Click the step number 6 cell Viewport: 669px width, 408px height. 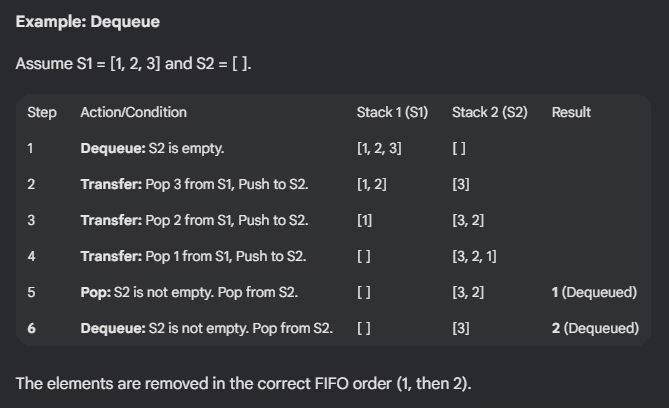coord(31,328)
